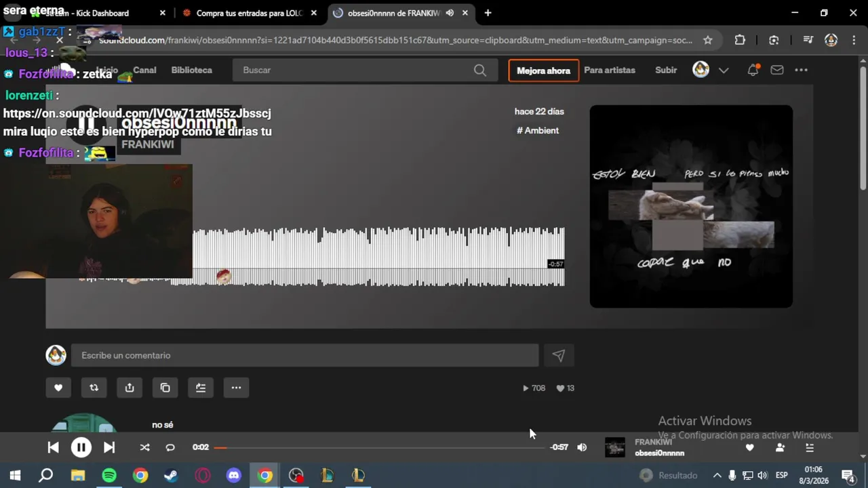Open the Chrome three-dot menu
Image resolution: width=868 pixels, height=488 pixels.
pyautogui.click(x=853, y=40)
